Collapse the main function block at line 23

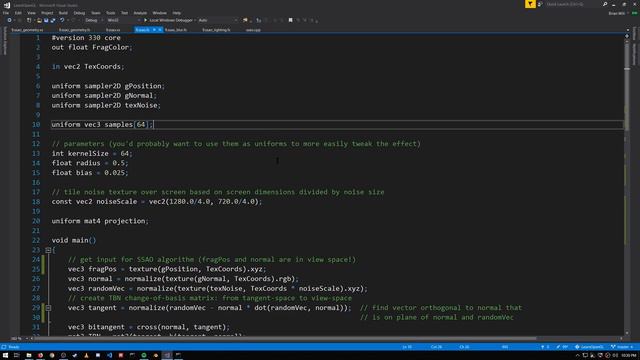pyautogui.click(x=48, y=250)
